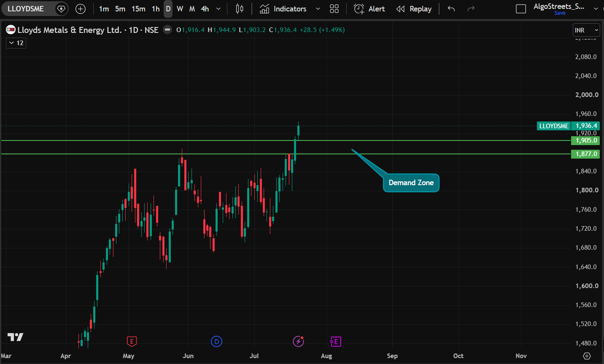604x364 pixels.
Task: Select the 4h timeframe
Action: coord(204,9)
